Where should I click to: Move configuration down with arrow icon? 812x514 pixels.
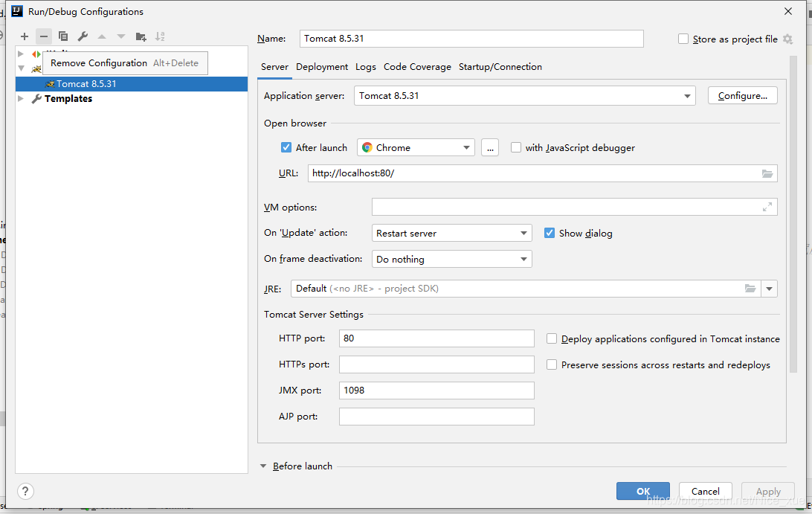click(121, 36)
